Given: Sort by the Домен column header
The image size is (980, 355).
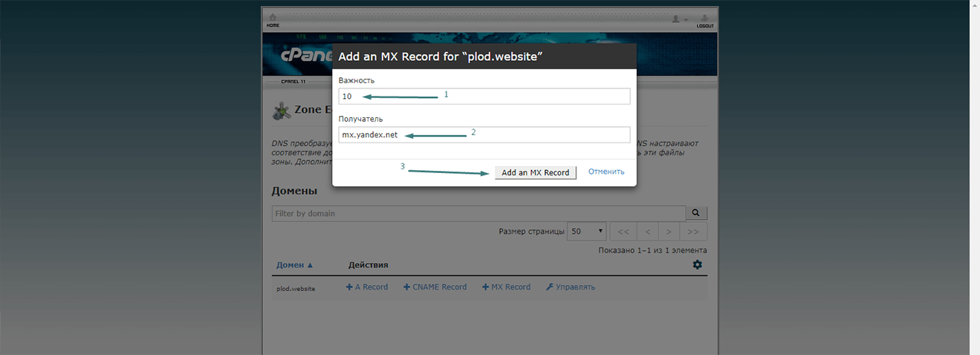Looking at the screenshot, I should pos(295,265).
